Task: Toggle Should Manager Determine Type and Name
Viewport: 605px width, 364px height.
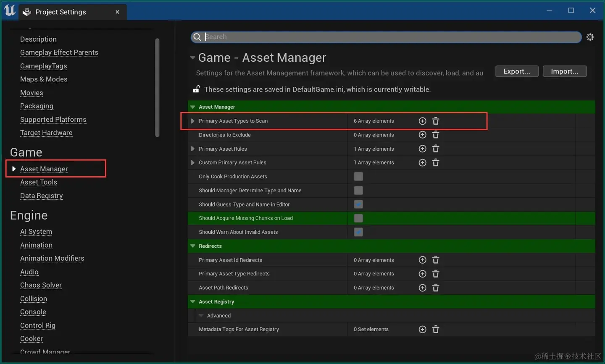Action: tap(358, 191)
